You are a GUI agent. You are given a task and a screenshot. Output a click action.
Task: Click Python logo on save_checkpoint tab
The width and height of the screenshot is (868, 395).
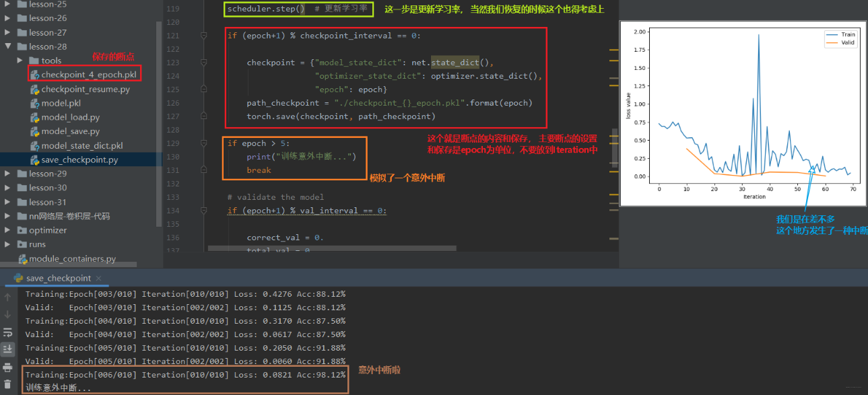point(18,278)
